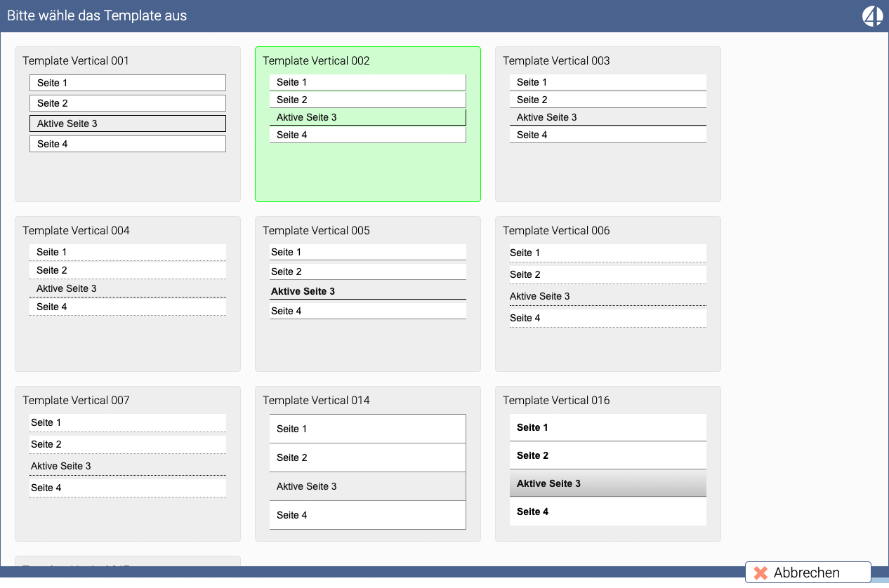Click Aktive Seite 3 in Template Vertical 014
Screen dimensions: 889x588
(x=368, y=486)
